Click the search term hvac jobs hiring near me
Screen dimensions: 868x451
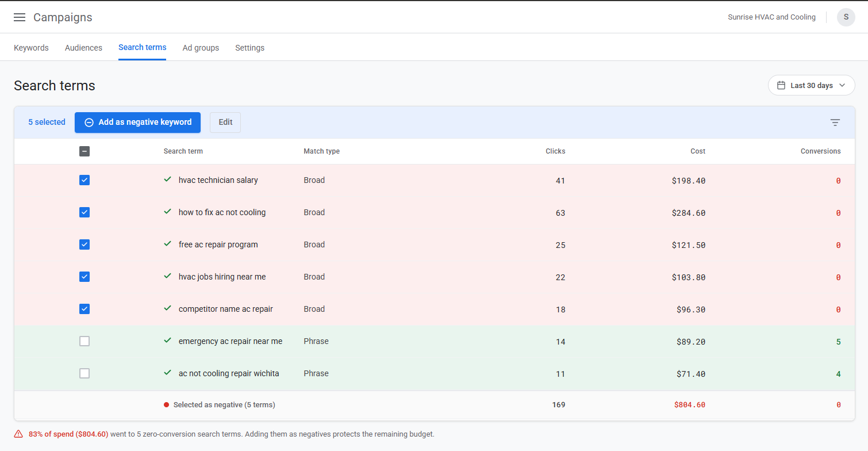click(222, 277)
